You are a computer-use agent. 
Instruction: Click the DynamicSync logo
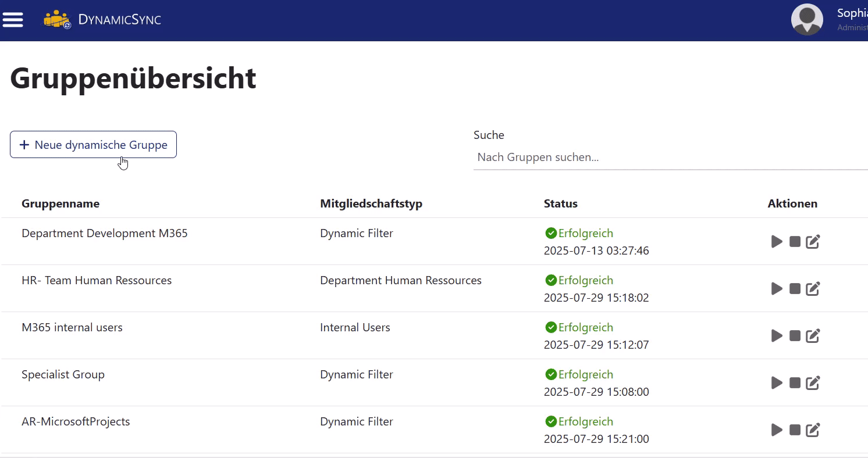coord(102,19)
